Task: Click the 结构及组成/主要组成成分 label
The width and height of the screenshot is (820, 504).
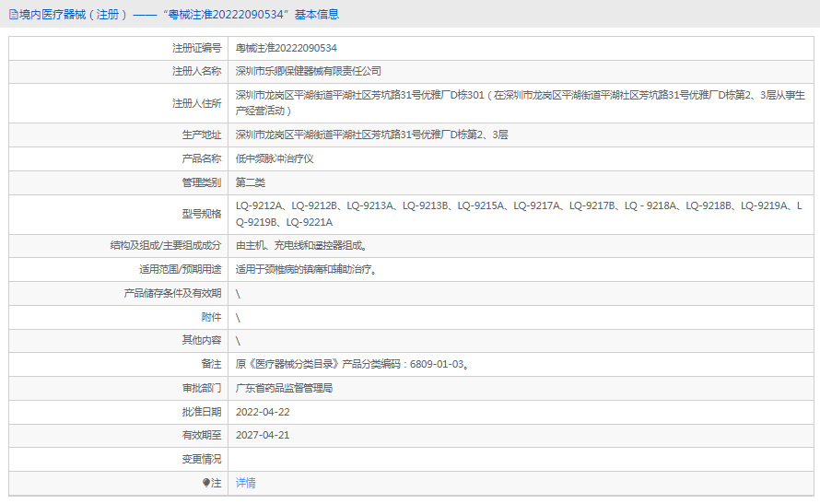Action: (165, 245)
